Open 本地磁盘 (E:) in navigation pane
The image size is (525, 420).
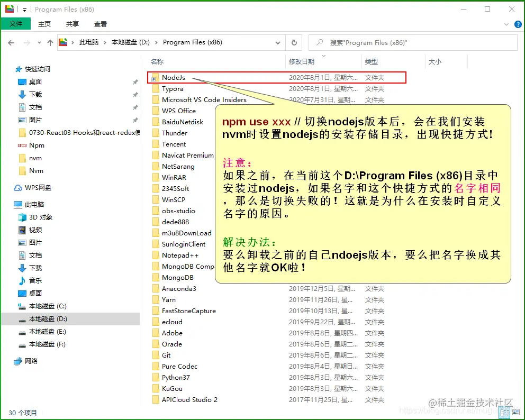point(42,331)
